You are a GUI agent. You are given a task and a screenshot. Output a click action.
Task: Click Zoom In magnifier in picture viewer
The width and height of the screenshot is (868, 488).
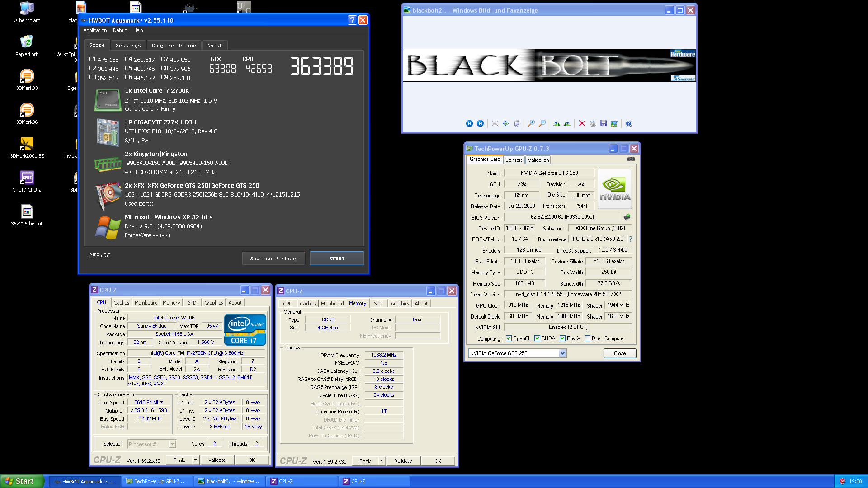pos(531,123)
